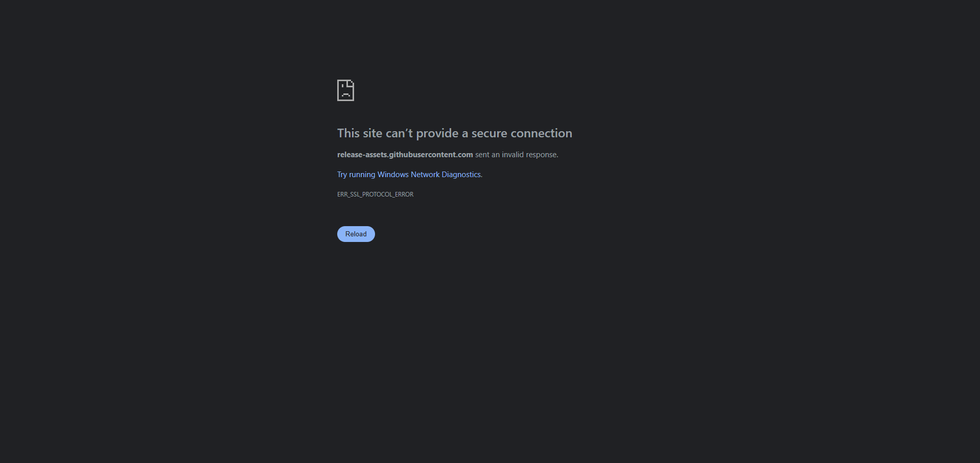The width and height of the screenshot is (980, 463).
Task: Click the 'PROTOCOL' part of error code
Action: (x=377, y=194)
